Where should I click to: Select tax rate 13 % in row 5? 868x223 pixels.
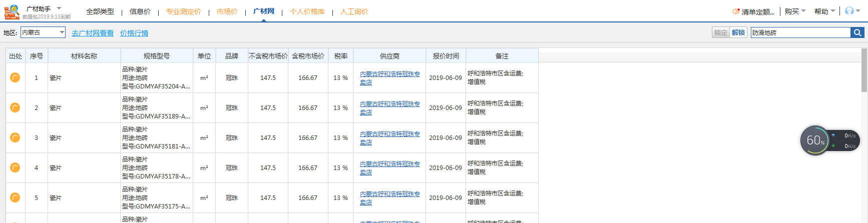tap(340, 198)
